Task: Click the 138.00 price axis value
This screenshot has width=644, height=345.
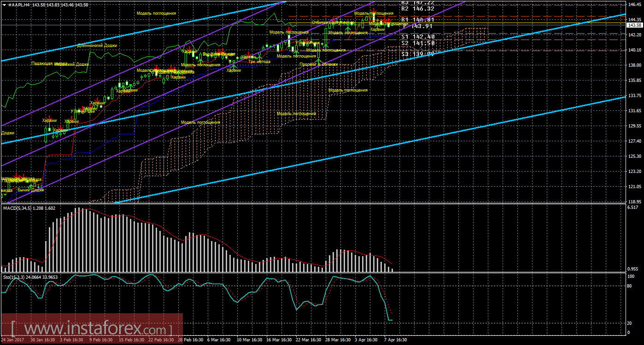Action: 635,65
